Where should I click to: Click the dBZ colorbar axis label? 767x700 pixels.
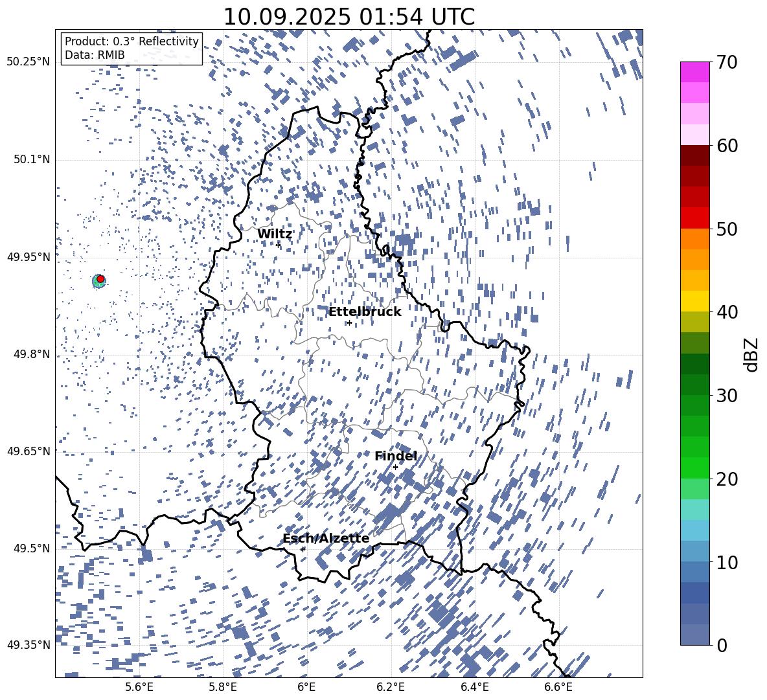[x=751, y=354]
